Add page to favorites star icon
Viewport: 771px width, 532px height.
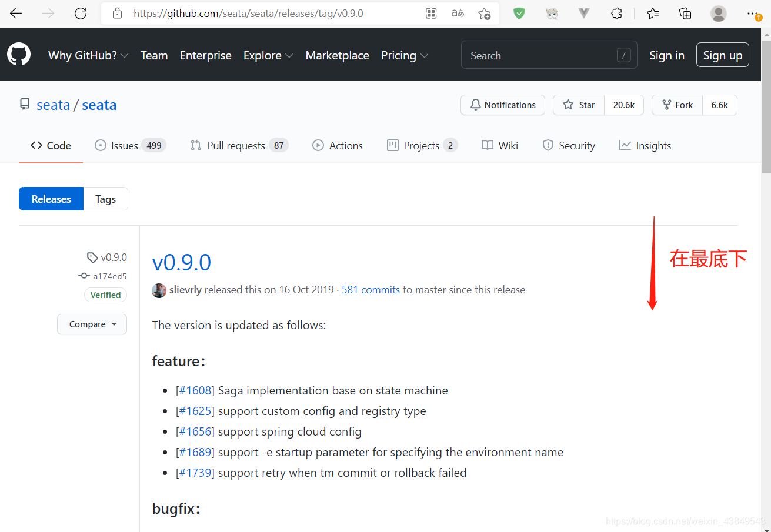pyautogui.click(x=484, y=14)
